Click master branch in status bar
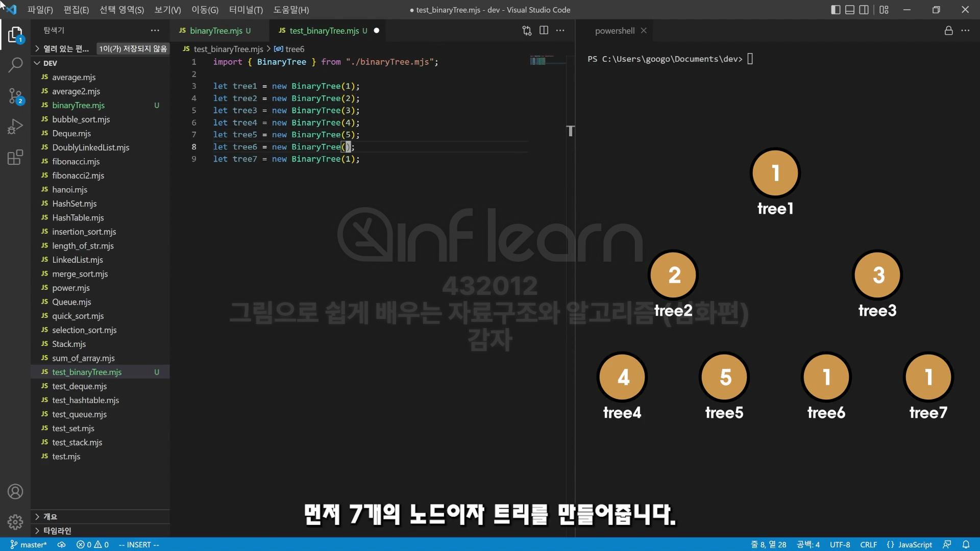980x551 pixels. (29, 544)
